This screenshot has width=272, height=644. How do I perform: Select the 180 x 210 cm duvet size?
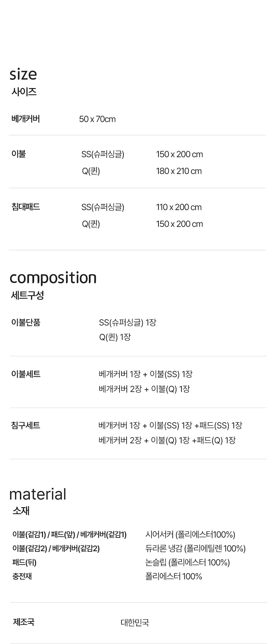(179, 171)
